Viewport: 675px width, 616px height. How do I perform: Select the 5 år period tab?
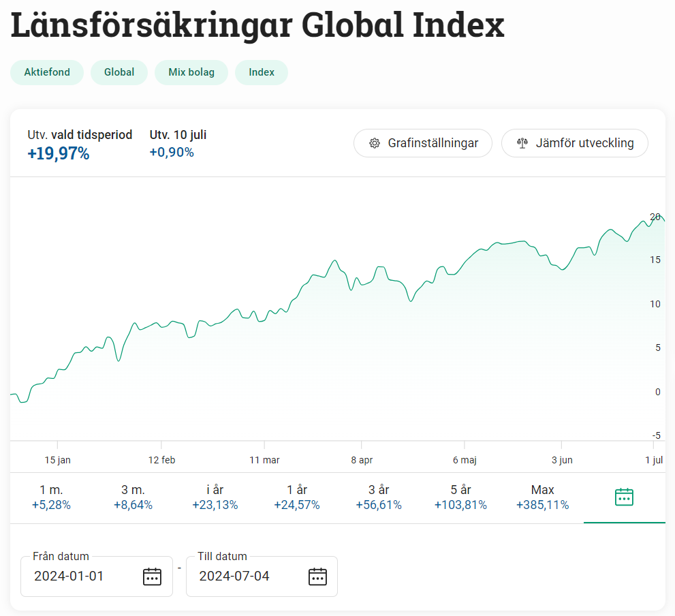pos(460,497)
